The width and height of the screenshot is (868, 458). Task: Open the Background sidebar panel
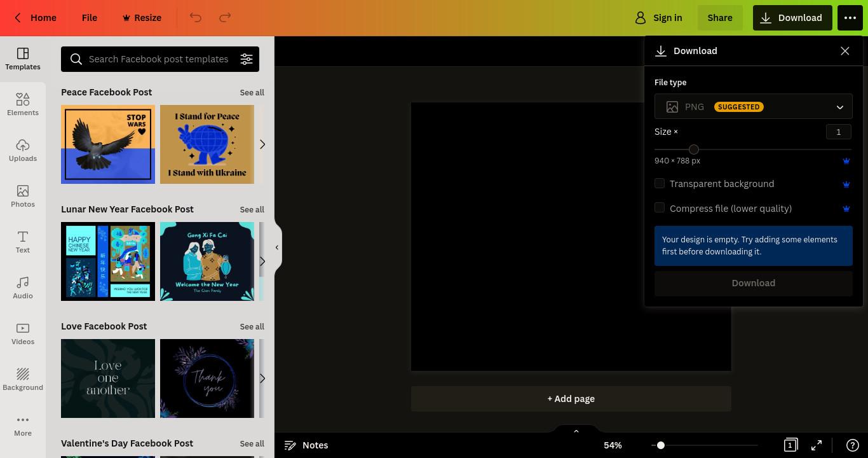23,379
